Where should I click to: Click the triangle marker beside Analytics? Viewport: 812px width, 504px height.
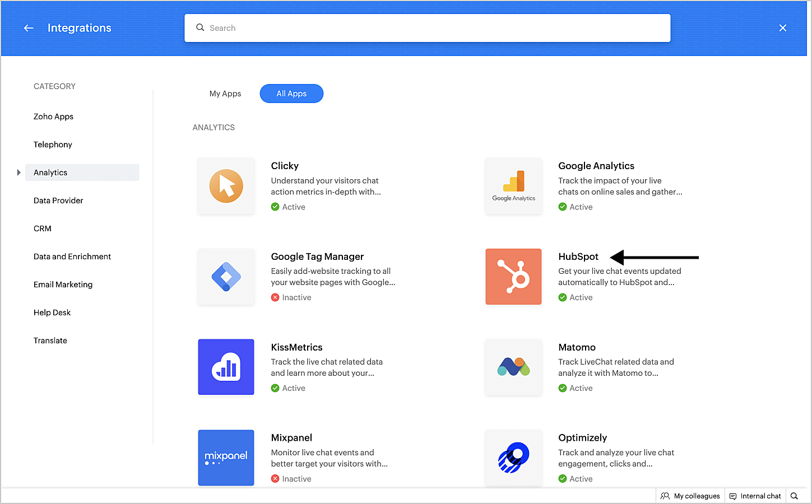coord(19,172)
